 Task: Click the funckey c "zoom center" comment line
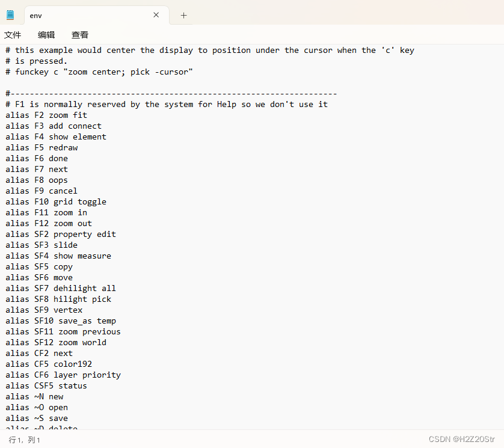tap(99, 72)
